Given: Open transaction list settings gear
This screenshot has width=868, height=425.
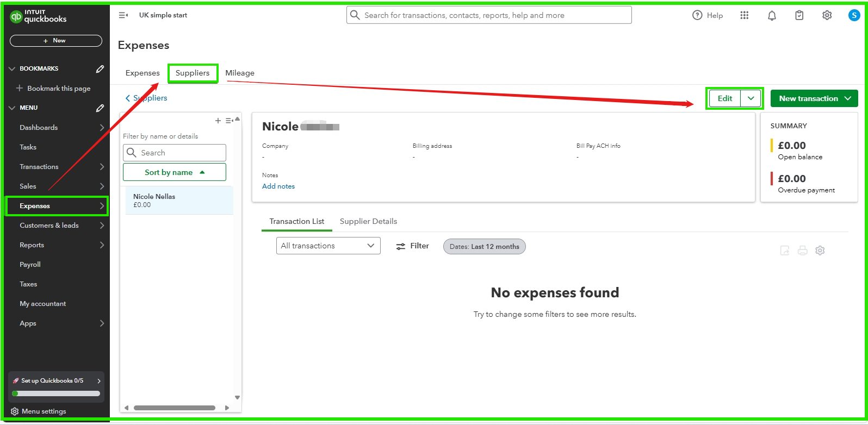Looking at the screenshot, I should tap(820, 251).
